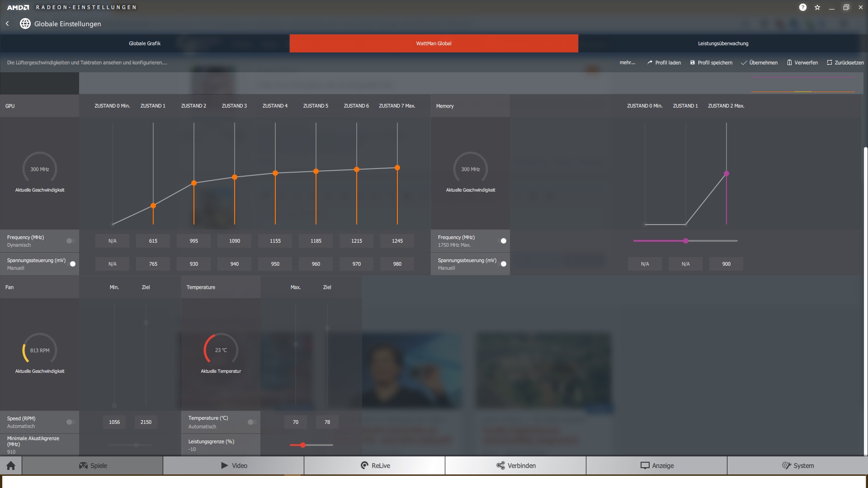Open the System gear section
The image size is (868, 488).
pyautogui.click(x=798, y=465)
